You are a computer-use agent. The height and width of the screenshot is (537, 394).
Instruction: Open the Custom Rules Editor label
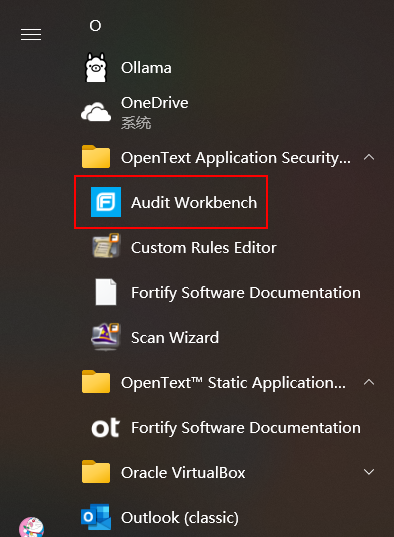[x=204, y=248]
